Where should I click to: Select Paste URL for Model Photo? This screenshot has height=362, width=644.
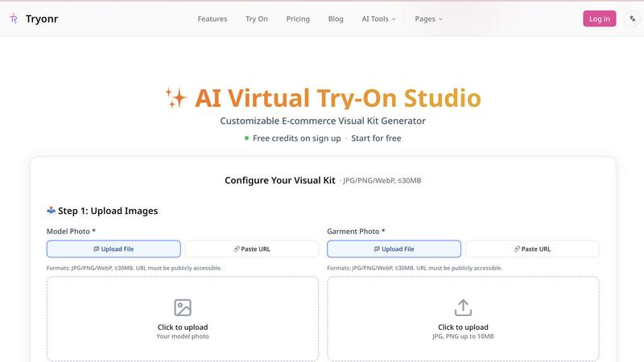pyautogui.click(x=252, y=249)
